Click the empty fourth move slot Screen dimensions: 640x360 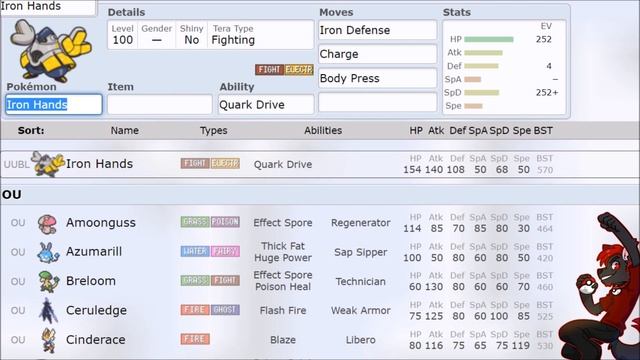point(378,102)
